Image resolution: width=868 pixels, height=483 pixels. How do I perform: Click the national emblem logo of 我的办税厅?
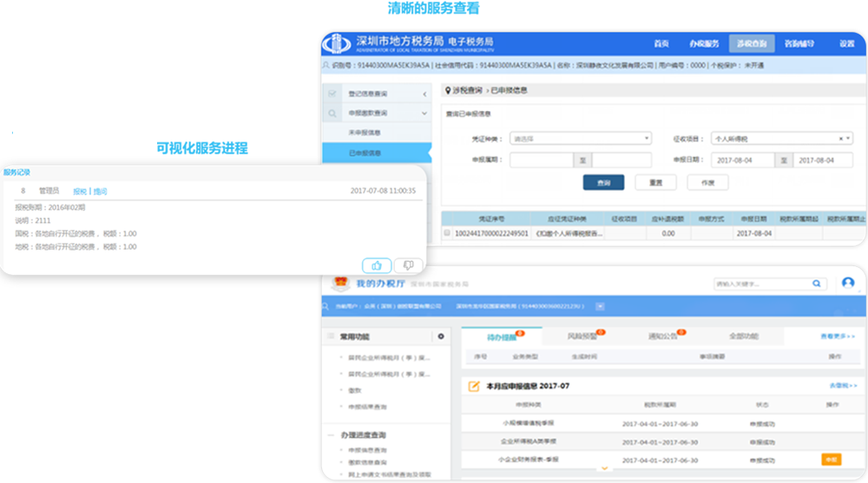(340, 283)
